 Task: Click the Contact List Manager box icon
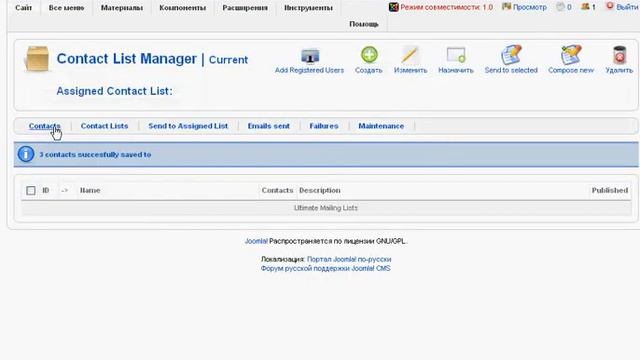click(x=37, y=59)
